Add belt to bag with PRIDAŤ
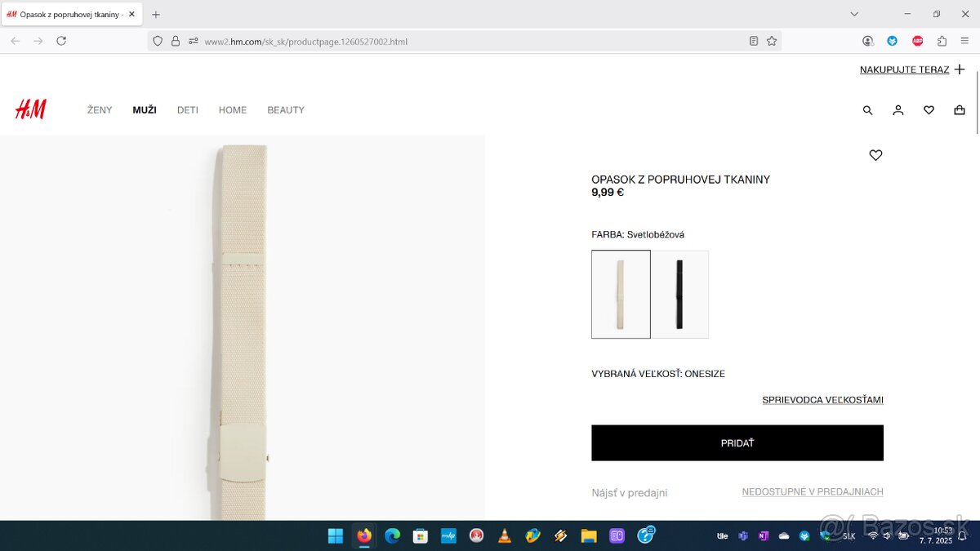 coord(737,442)
